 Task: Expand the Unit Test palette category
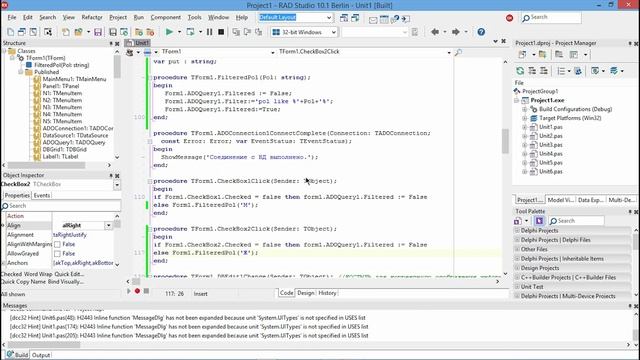click(517, 287)
